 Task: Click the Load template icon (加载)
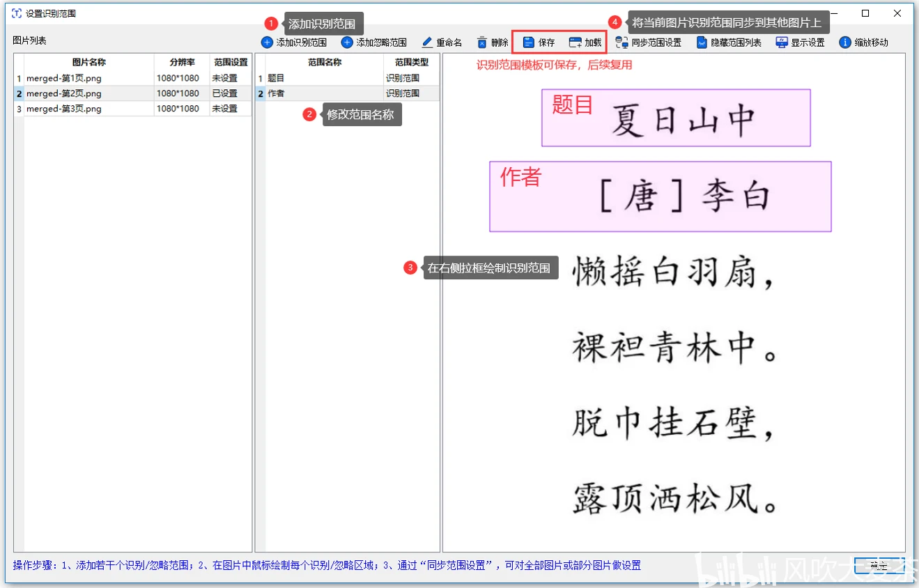575,42
